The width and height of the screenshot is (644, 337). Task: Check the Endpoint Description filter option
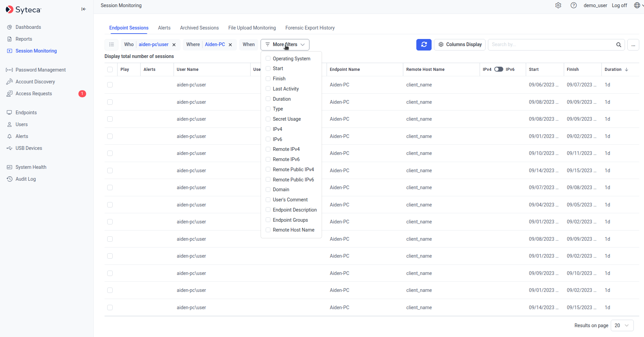(268, 210)
